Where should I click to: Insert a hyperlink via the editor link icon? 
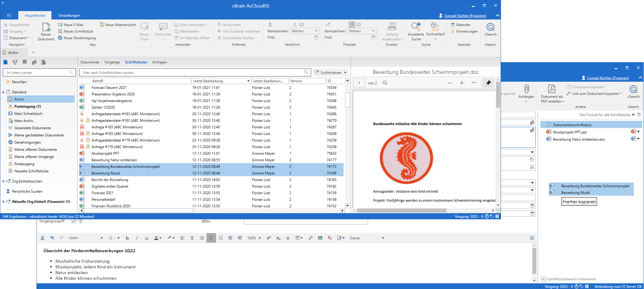tap(311, 238)
